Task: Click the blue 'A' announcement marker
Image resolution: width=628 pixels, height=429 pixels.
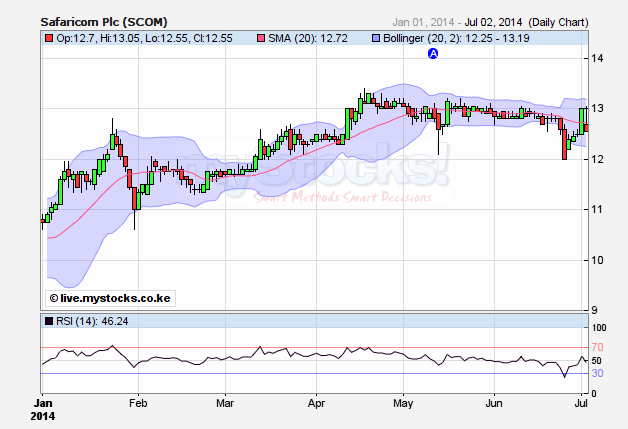Action: [433, 55]
